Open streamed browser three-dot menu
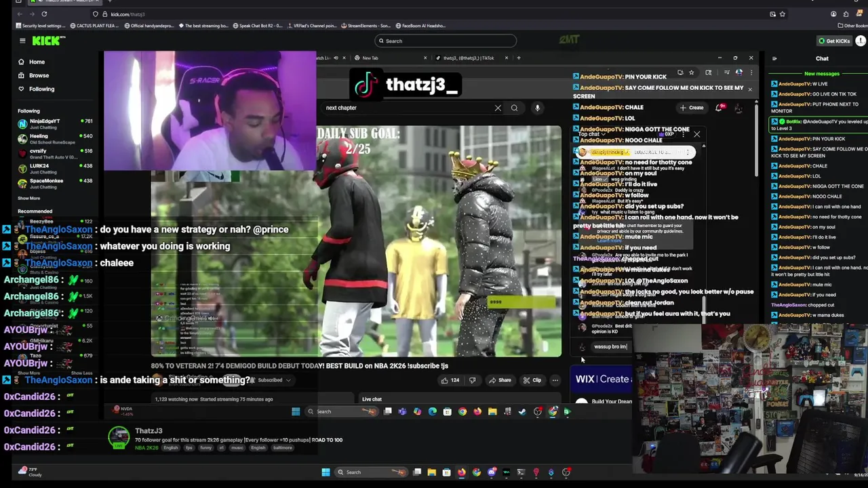 tap(752, 73)
